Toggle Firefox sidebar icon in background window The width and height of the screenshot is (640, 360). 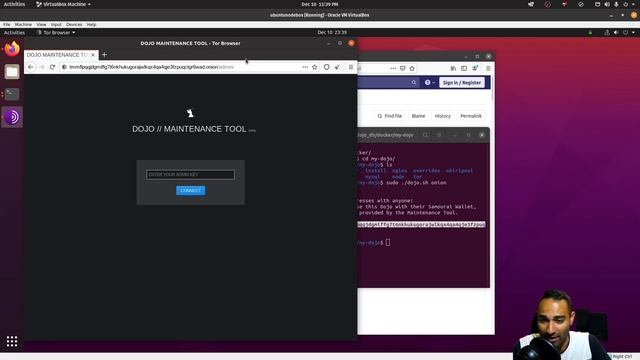tap(464, 69)
